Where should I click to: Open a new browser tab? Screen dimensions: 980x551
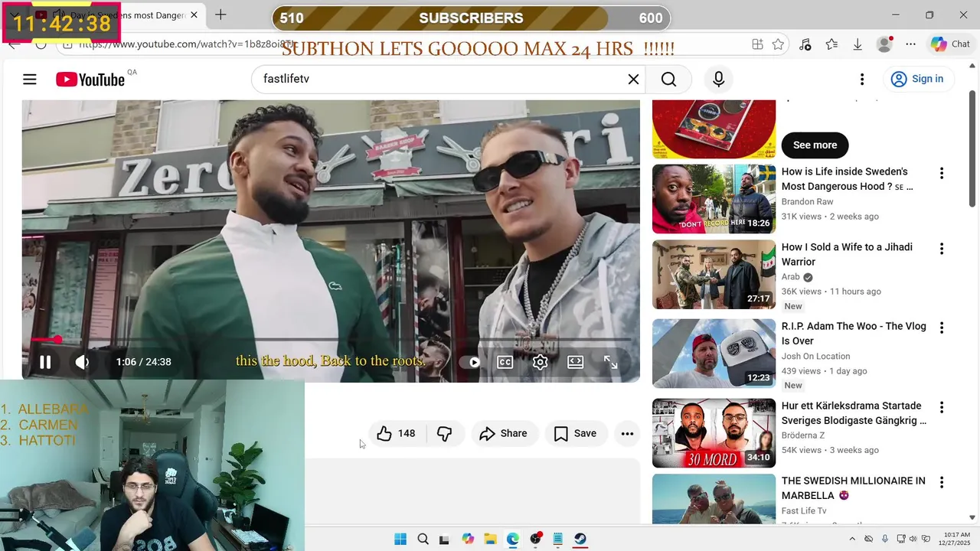coord(220,15)
